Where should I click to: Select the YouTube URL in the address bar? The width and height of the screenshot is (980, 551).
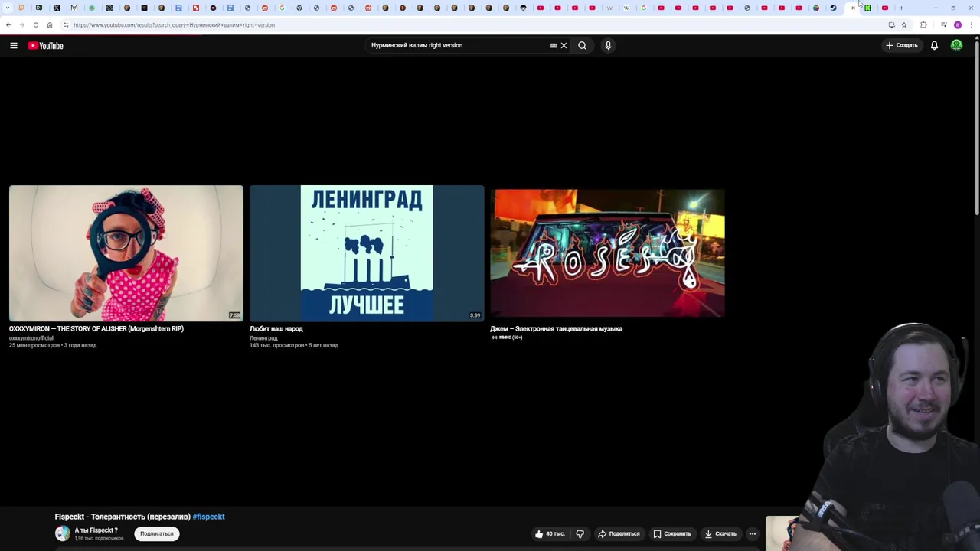[x=174, y=25]
